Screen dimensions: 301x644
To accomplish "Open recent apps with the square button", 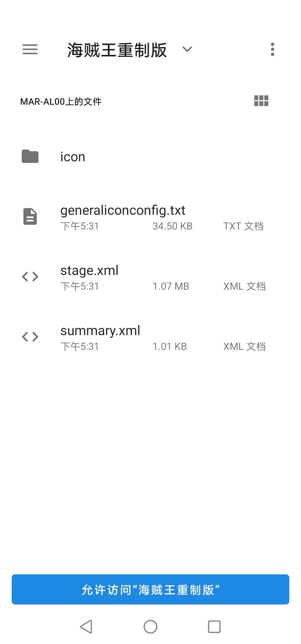I will point(214,627).
